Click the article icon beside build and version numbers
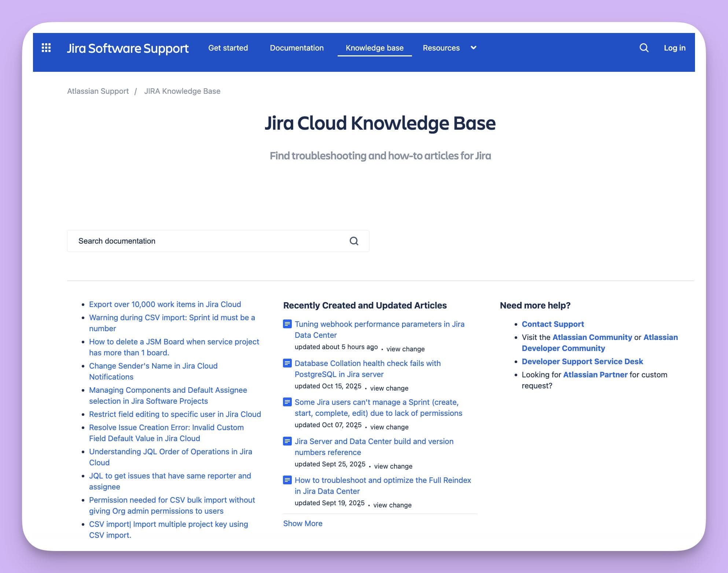This screenshot has height=573, width=728. click(x=287, y=441)
